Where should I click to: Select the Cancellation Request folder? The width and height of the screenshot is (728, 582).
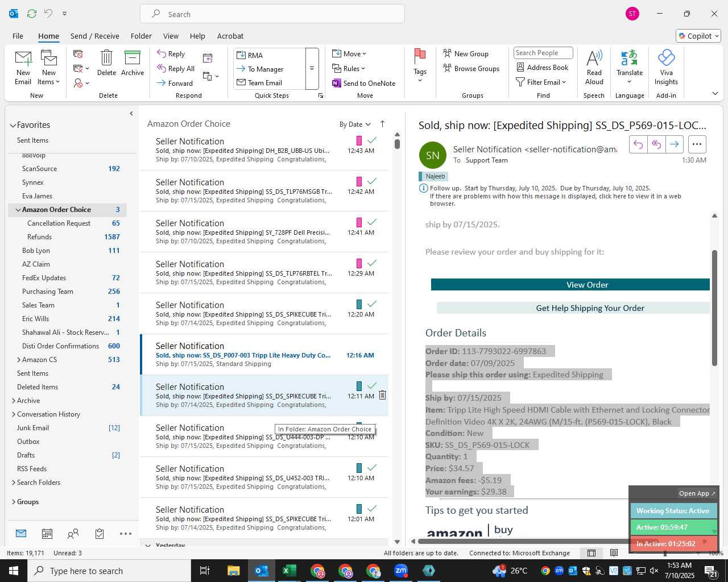coord(59,223)
